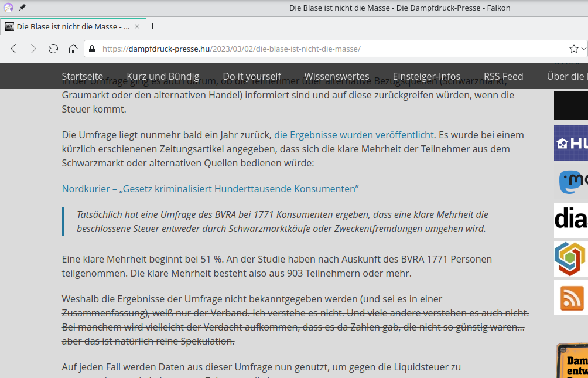Follow the 'die Ergebnisse wurden veröffentlicht' link
The height and width of the screenshot is (378, 588).
point(354,135)
